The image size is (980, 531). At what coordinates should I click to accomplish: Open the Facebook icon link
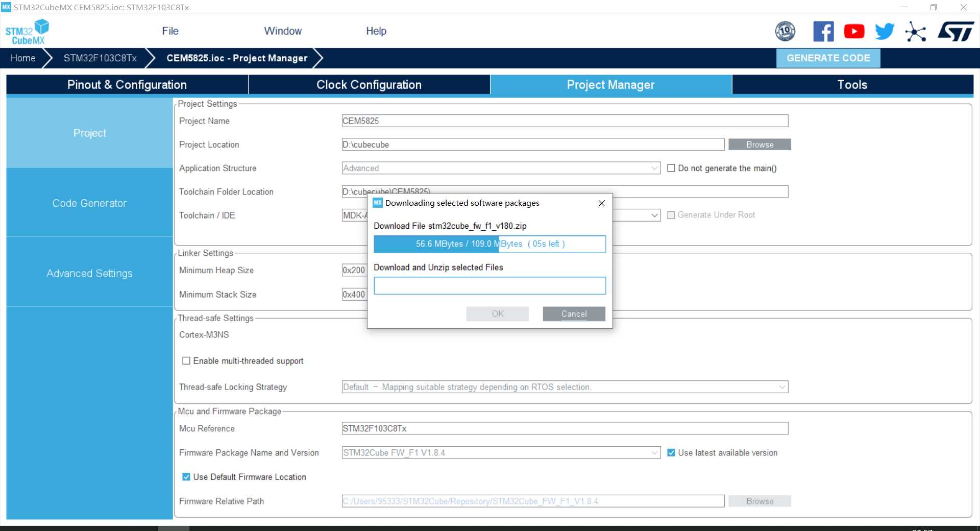click(823, 31)
